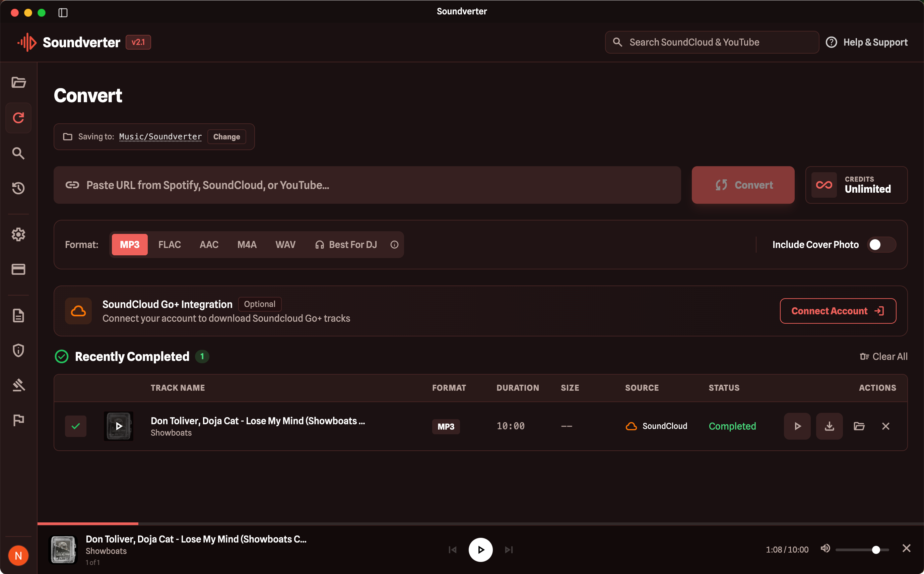Open settings using the sidebar gear icon
This screenshot has width=924, height=574.
pyautogui.click(x=18, y=235)
